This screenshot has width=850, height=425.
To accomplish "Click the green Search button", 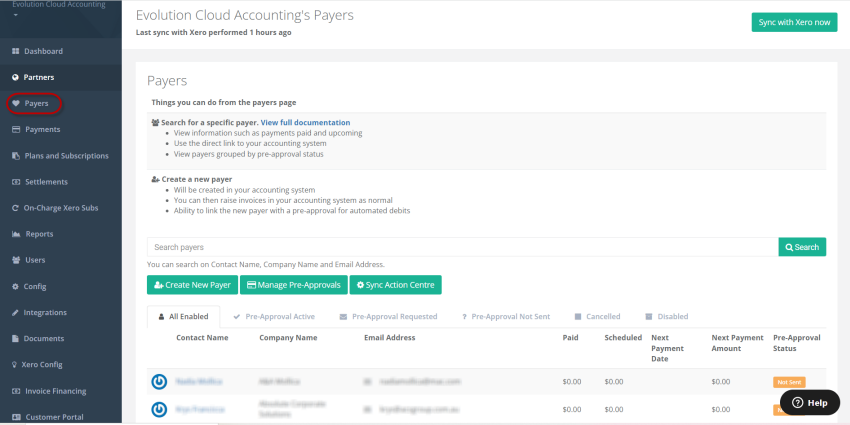I will point(802,247).
